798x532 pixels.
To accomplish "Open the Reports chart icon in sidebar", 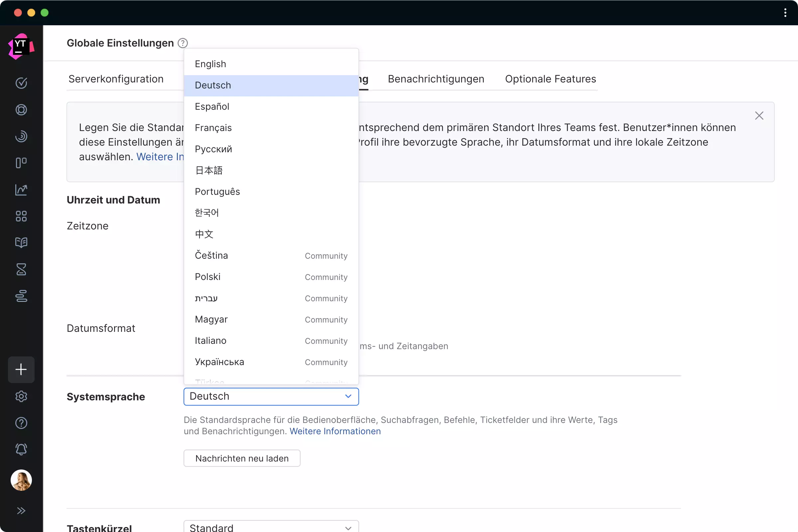I will (x=21, y=190).
